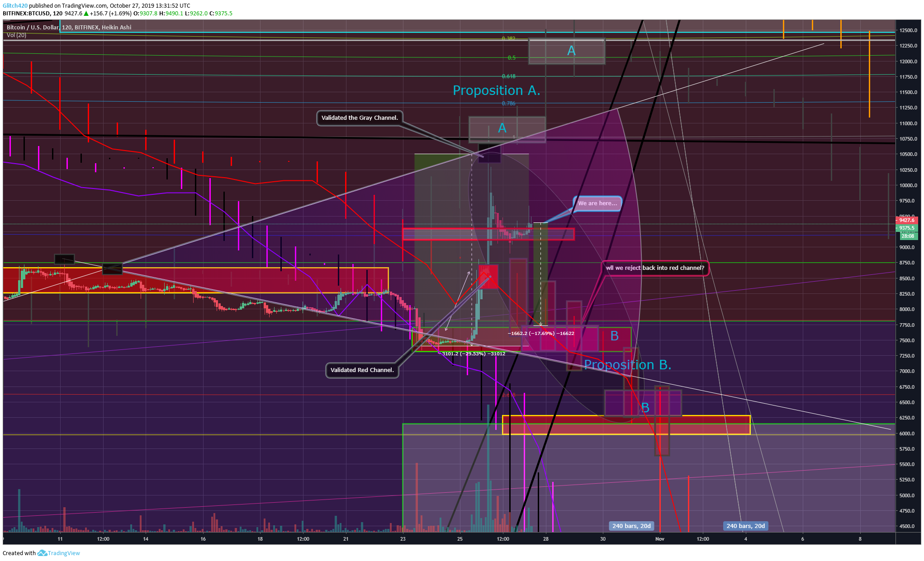Click the 28 date on time axis

click(x=546, y=539)
